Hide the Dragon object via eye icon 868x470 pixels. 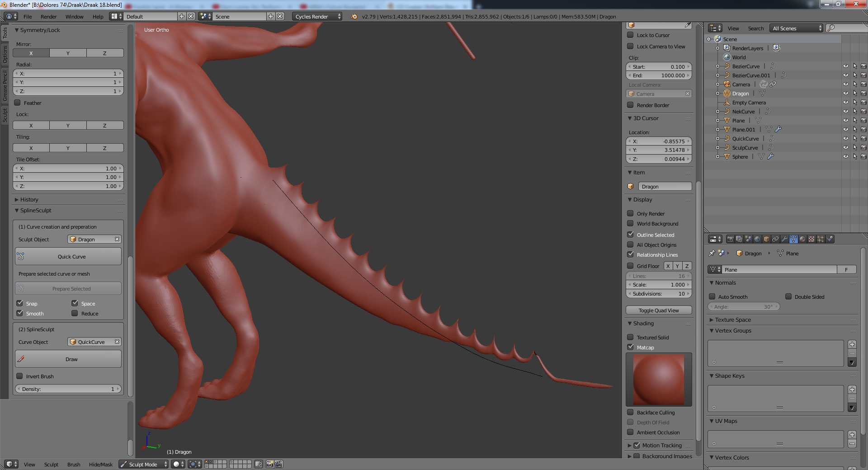[x=845, y=94]
